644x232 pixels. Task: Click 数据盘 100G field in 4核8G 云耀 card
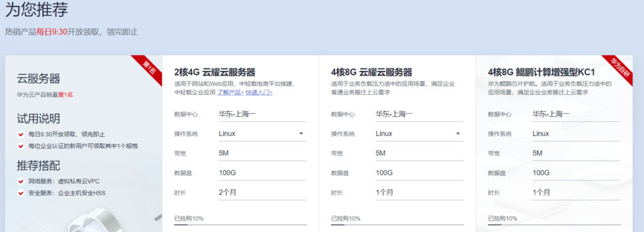[419, 173]
